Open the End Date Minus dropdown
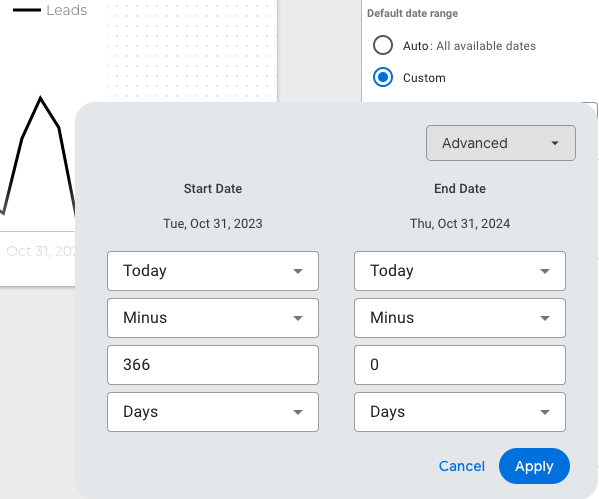The image size is (599, 499). pyautogui.click(x=460, y=318)
